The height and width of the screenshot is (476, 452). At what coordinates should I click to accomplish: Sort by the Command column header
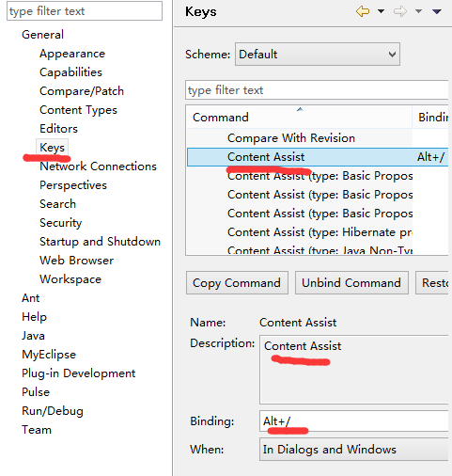(299, 117)
